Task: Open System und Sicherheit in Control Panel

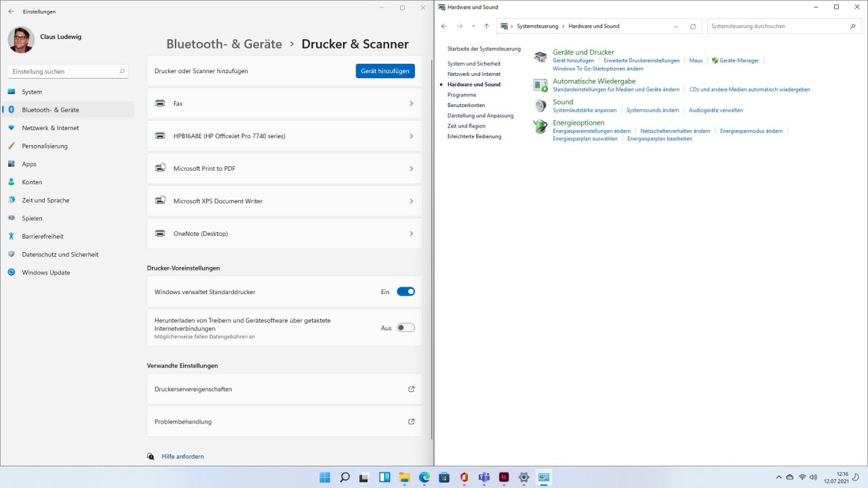Action: click(474, 64)
